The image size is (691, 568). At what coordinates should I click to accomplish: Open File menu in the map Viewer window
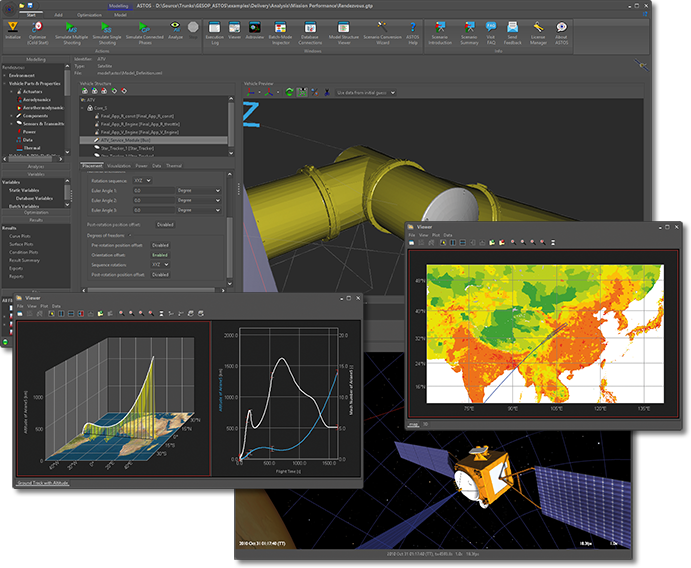[411, 235]
